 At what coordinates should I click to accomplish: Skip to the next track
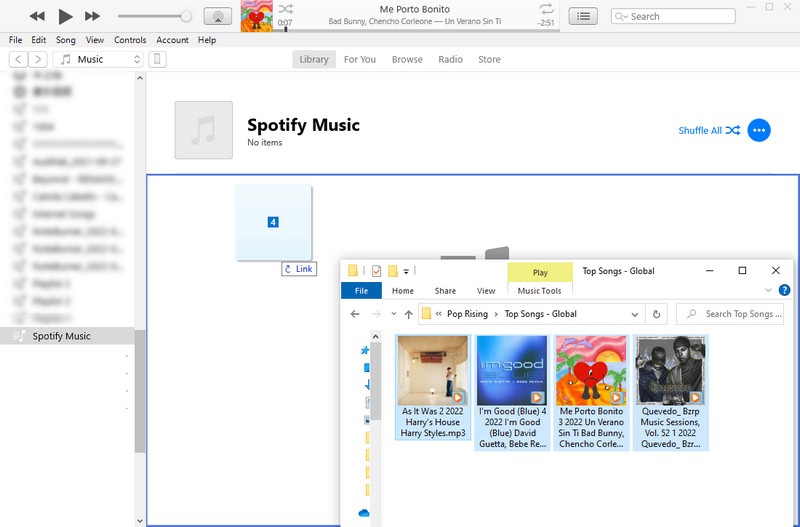coord(92,16)
